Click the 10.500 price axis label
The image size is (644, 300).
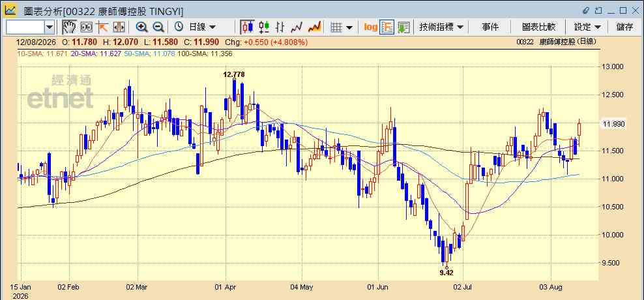pyautogui.click(x=612, y=207)
